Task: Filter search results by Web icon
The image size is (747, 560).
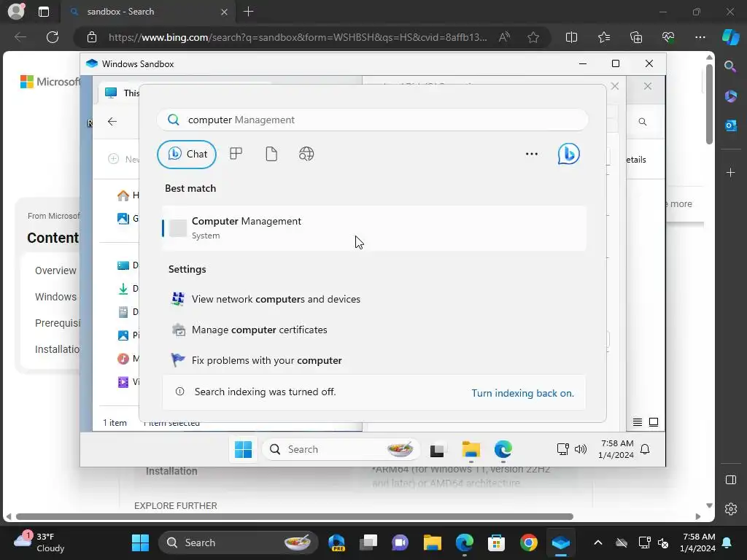Action: [x=306, y=154]
